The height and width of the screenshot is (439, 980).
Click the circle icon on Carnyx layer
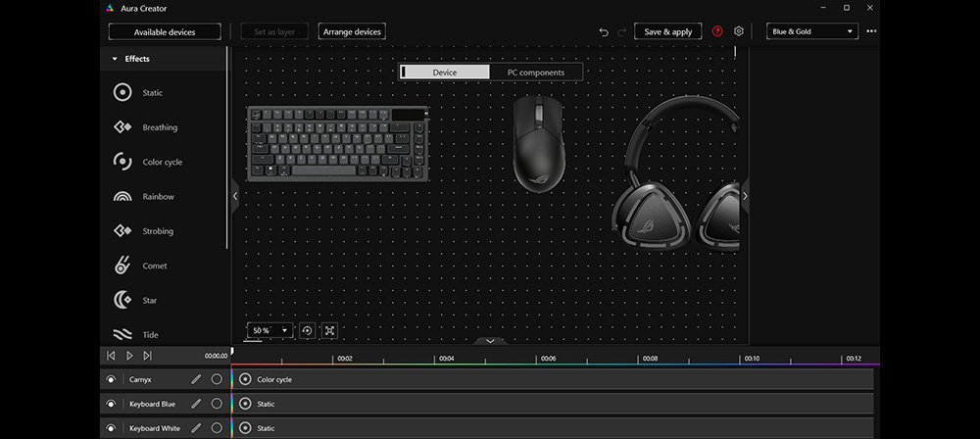pyautogui.click(x=217, y=379)
